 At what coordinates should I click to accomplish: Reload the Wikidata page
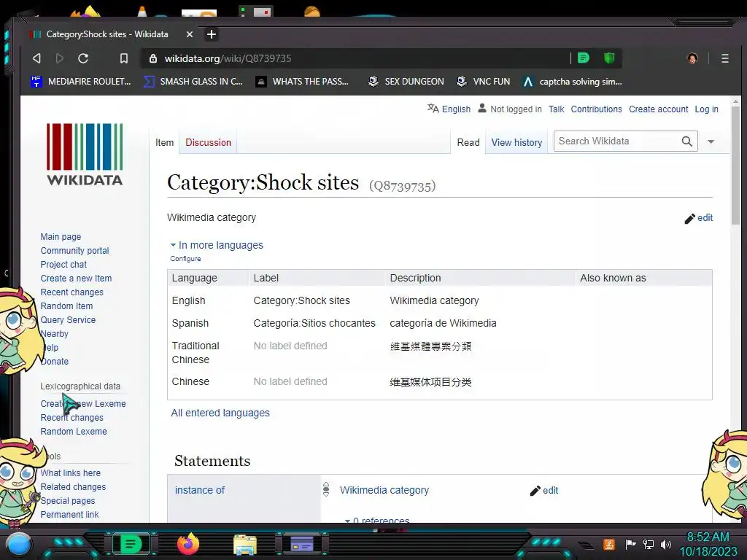point(83,58)
